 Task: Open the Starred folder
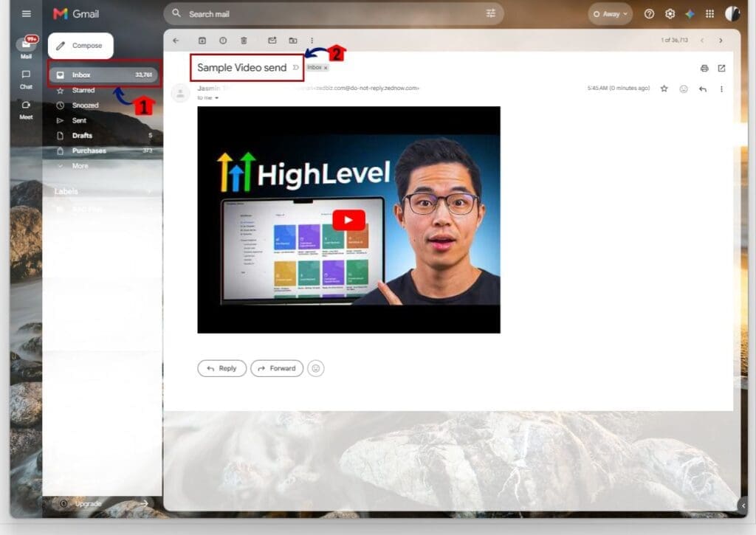(x=83, y=90)
